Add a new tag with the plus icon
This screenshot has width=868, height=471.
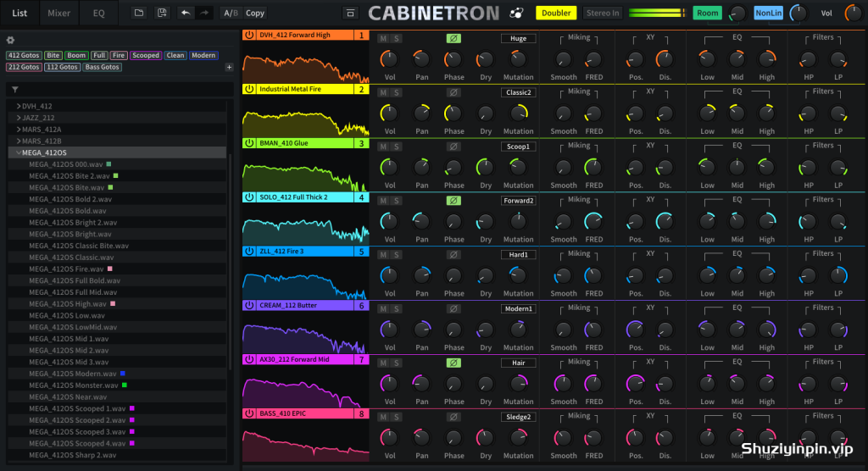[229, 67]
